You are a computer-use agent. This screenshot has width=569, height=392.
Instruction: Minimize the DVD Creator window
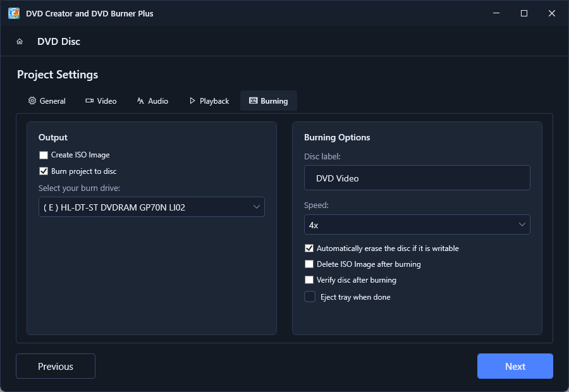point(496,13)
